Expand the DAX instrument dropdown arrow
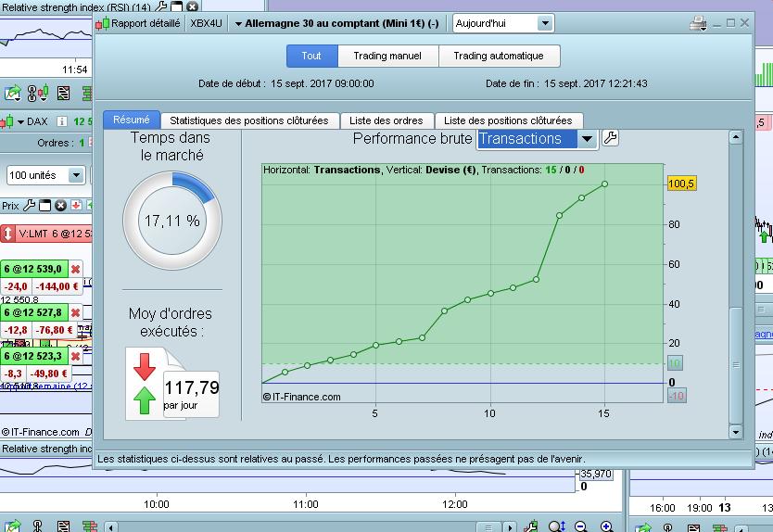This screenshot has width=773, height=532. [20, 121]
